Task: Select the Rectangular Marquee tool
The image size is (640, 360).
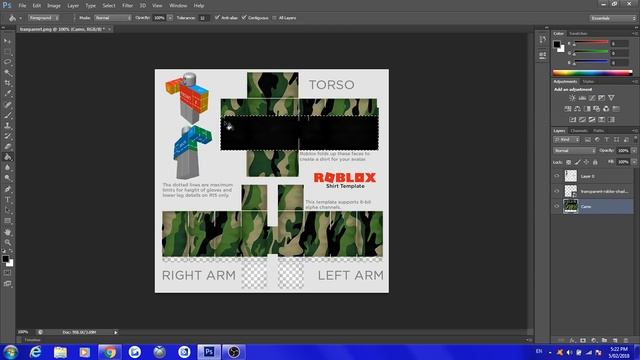Action: 7,51
